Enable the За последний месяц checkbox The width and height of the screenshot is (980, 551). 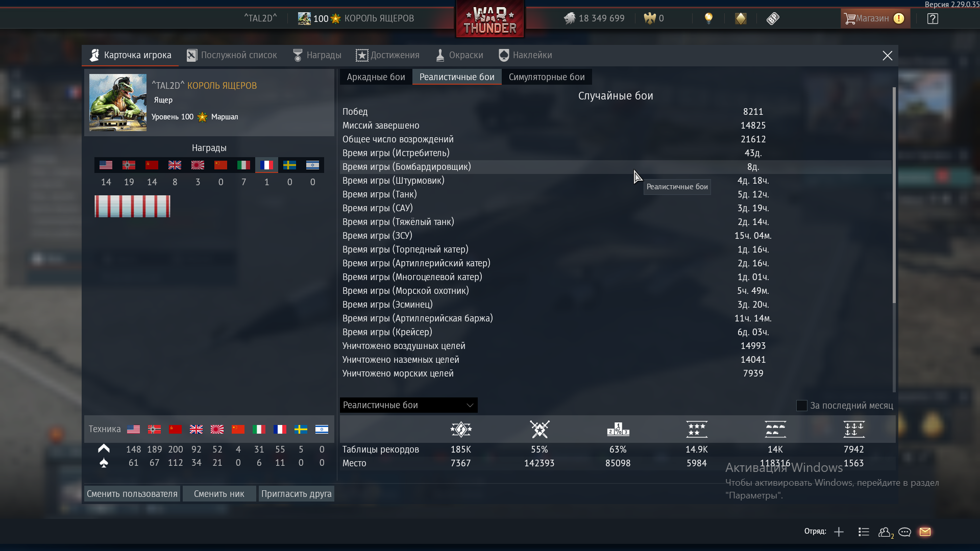(801, 406)
